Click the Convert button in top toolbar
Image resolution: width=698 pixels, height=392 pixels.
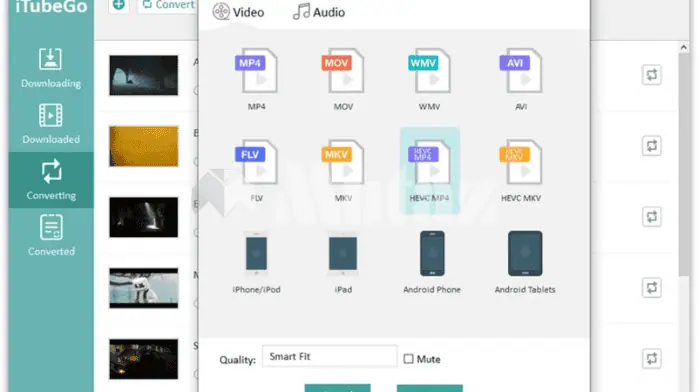tap(168, 5)
